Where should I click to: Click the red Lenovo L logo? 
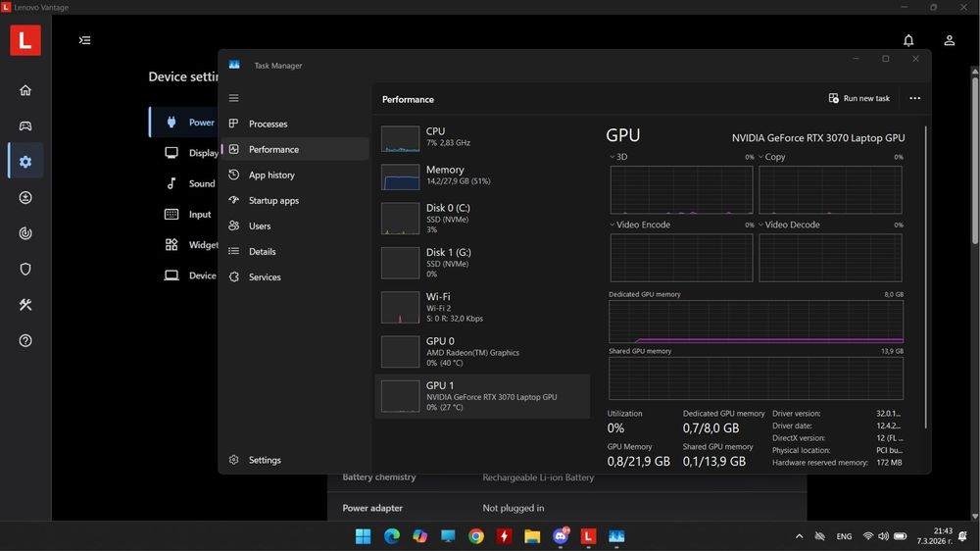(x=25, y=40)
